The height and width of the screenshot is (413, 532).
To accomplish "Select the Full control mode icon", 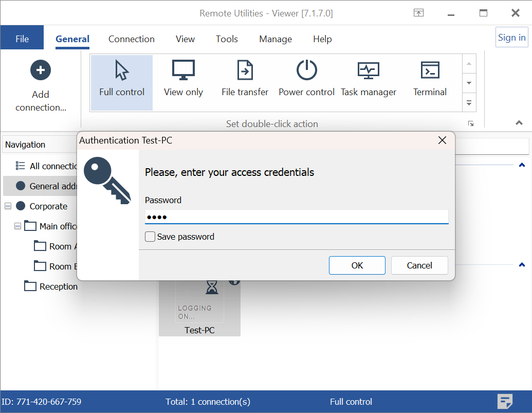I will point(122,71).
